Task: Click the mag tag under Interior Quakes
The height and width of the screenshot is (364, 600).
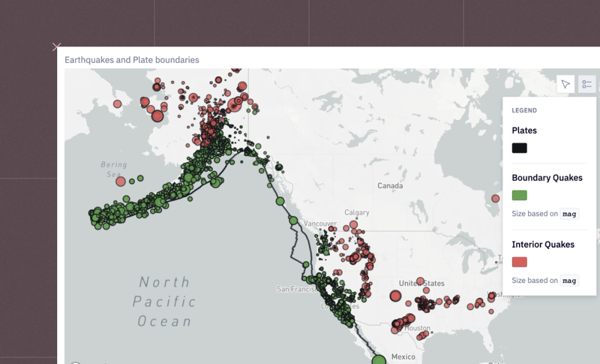Action: tap(569, 280)
